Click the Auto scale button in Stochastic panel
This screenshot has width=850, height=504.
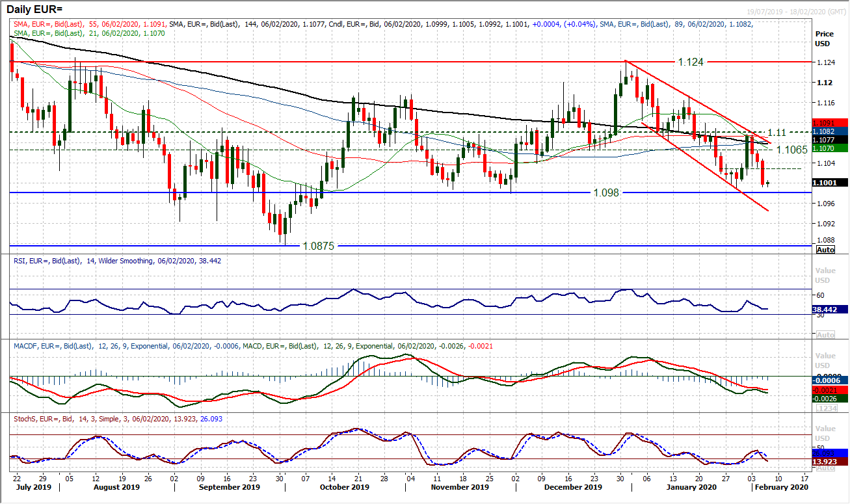(825, 468)
